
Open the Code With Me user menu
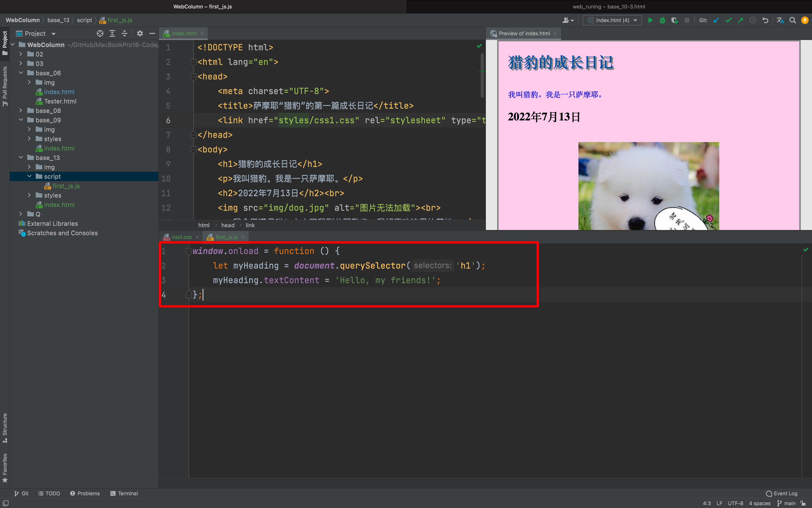click(568, 20)
